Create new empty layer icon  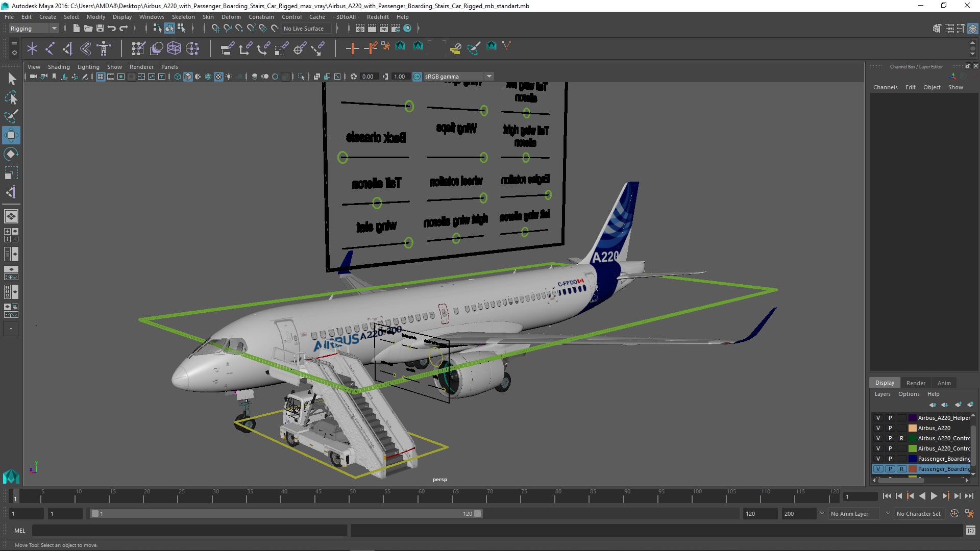958,405
